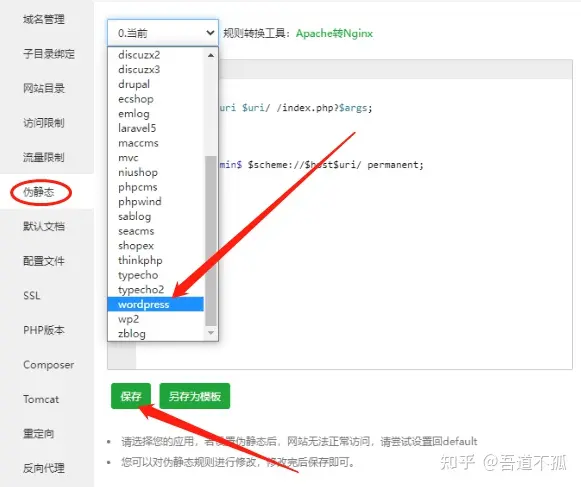
Task: Click the 另存为模板 button
Action: [195, 396]
